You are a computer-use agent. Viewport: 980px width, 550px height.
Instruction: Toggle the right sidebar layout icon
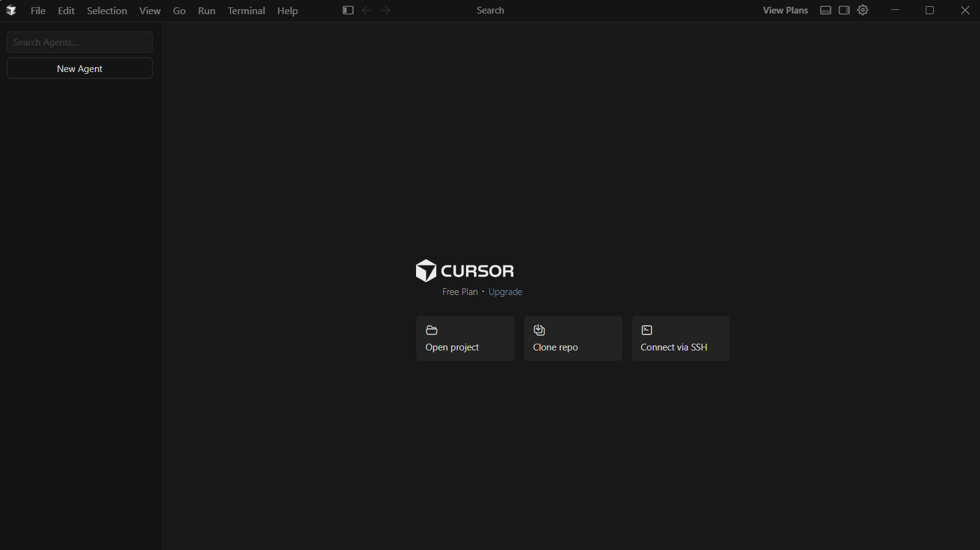(844, 10)
